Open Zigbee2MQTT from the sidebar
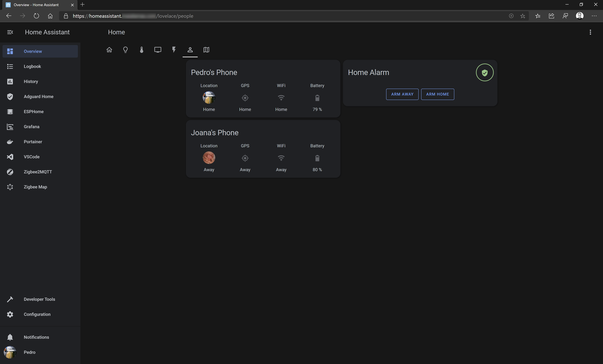This screenshot has width=603, height=364. (38, 172)
